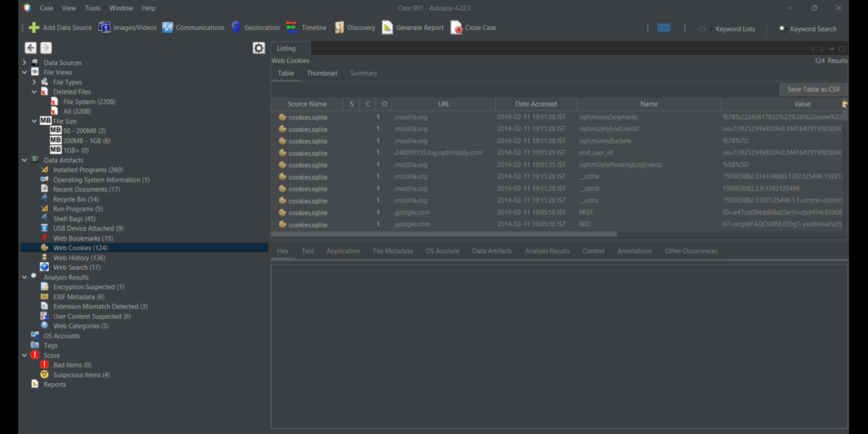Open directory tree preferences via gear icon

pos(258,47)
